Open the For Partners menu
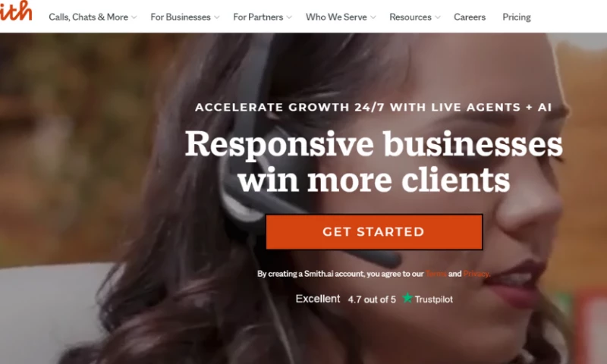Viewport: 607px width, 364px height. pos(258,17)
